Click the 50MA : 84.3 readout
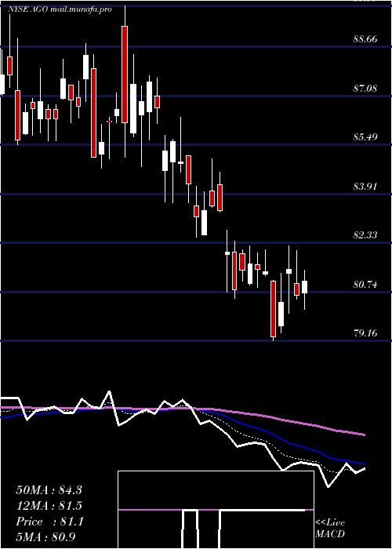 pyautogui.click(x=49, y=490)
